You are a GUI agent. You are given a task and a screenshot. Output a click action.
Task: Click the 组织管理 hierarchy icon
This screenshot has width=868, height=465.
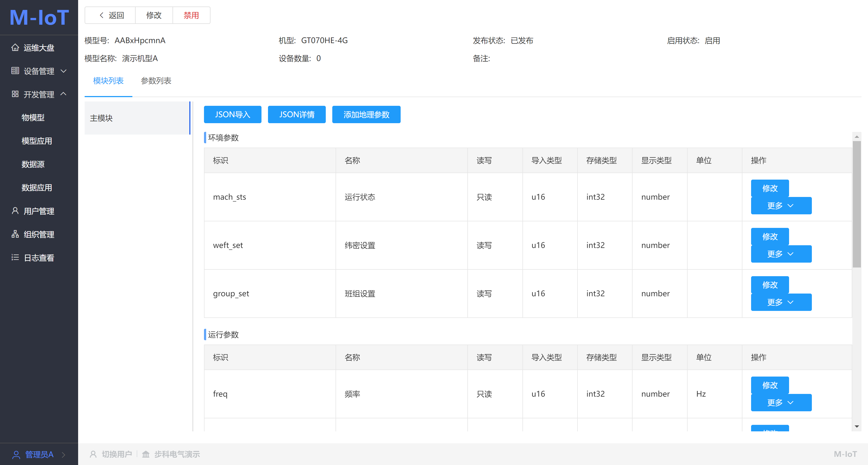(x=15, y=234)
